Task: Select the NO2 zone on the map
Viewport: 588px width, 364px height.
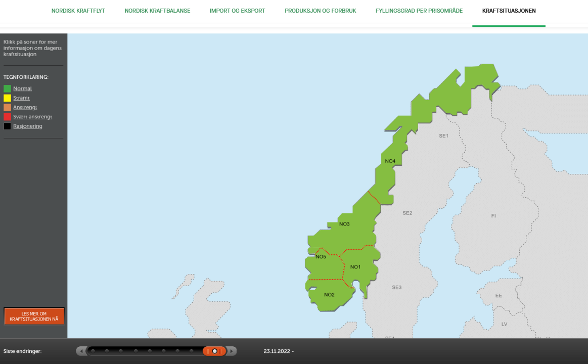Action: 329,294
